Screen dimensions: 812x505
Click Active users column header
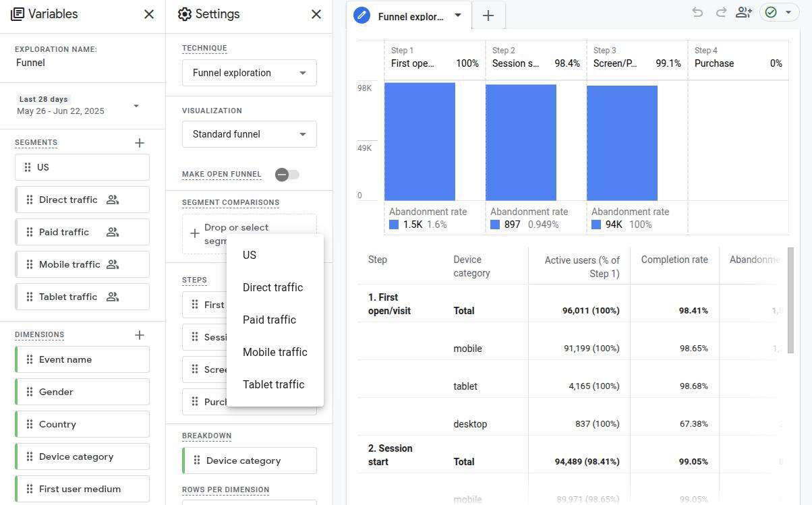pos(582,266)
